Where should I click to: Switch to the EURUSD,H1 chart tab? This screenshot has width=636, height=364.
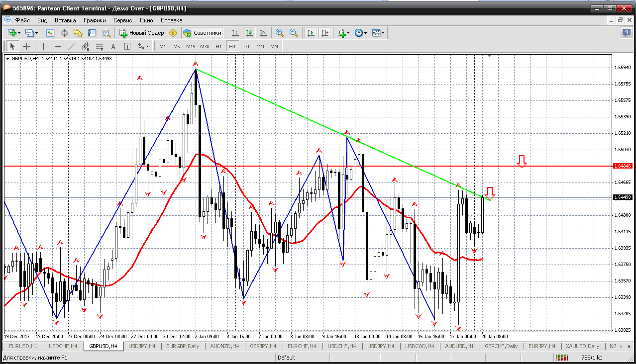click(23, 346)
